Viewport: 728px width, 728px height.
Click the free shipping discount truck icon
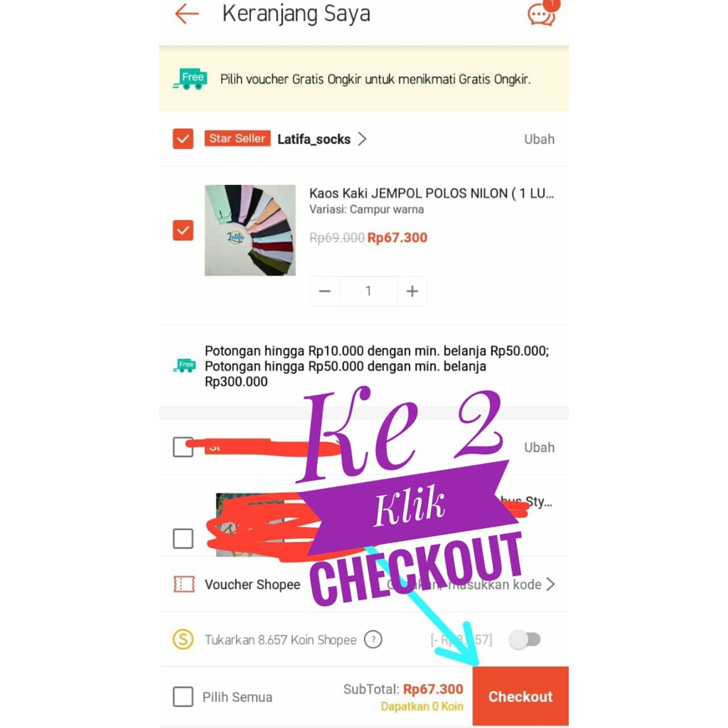click(x=184, y=365)
